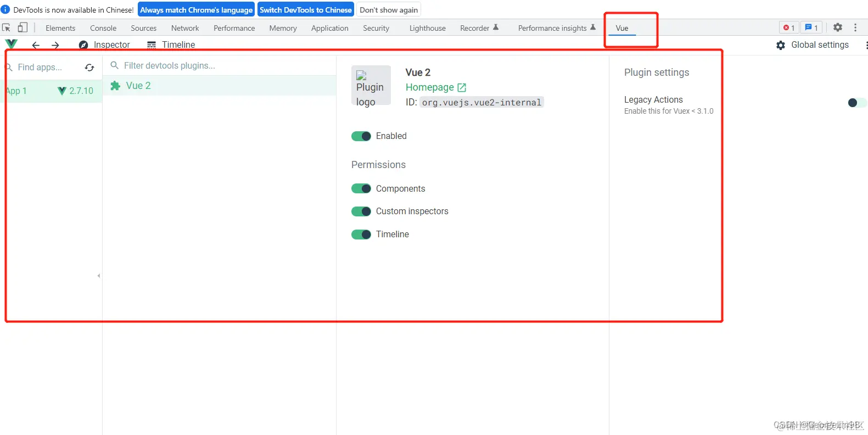This screenshot has height=435, width=868.
Task: Click the external link icon beside Homepage
Action: coord(462,87)
